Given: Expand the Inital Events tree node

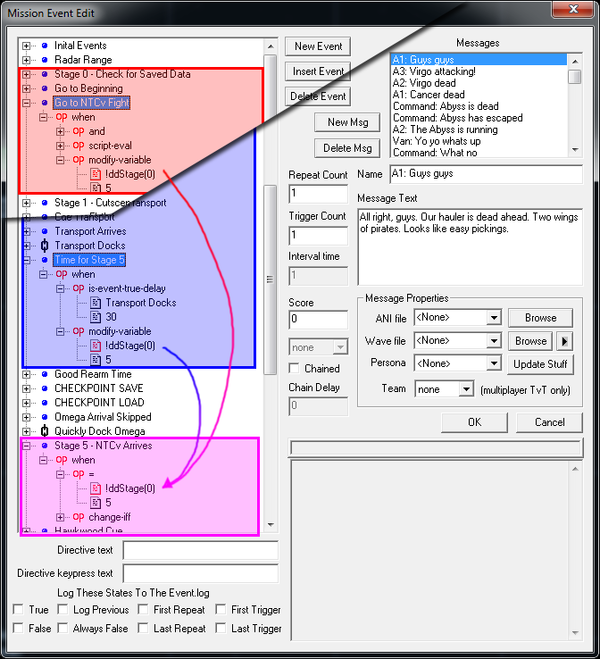Looking at the screenshot, I should pyautogui.click(x=27, y=46).
